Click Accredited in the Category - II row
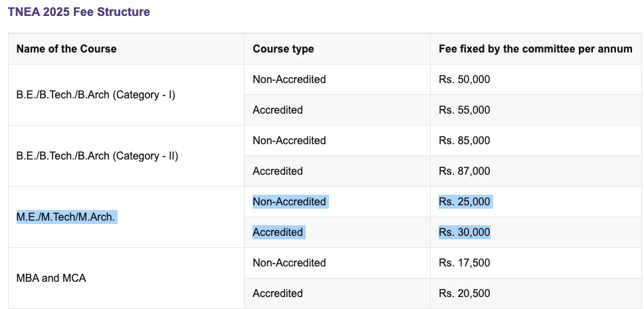644x309 pixels. click(x=278, y=171)
